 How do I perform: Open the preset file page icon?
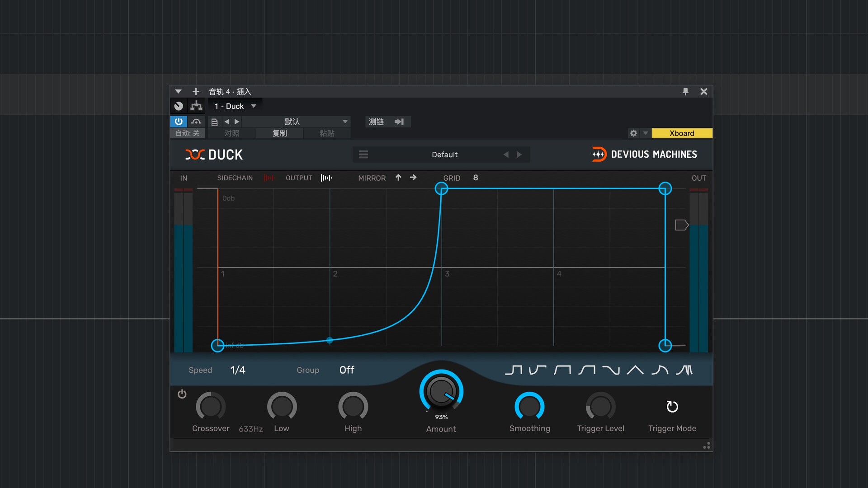point(214,122)
